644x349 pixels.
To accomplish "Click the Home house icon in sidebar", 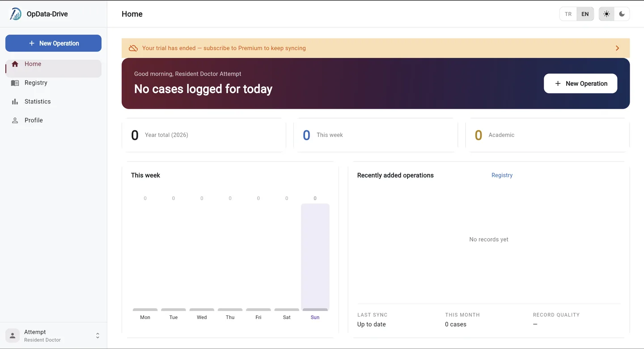I will pyautogui.click(x=15, y=64).
